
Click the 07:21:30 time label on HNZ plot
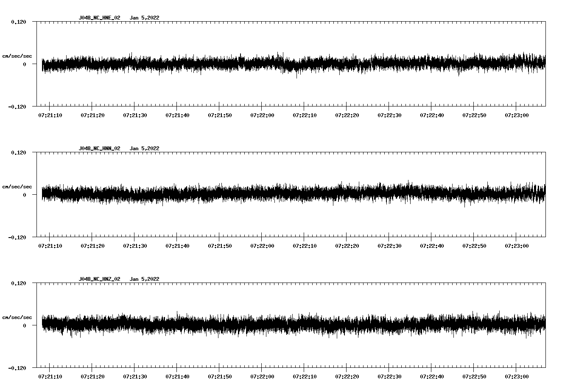point(135,376)
